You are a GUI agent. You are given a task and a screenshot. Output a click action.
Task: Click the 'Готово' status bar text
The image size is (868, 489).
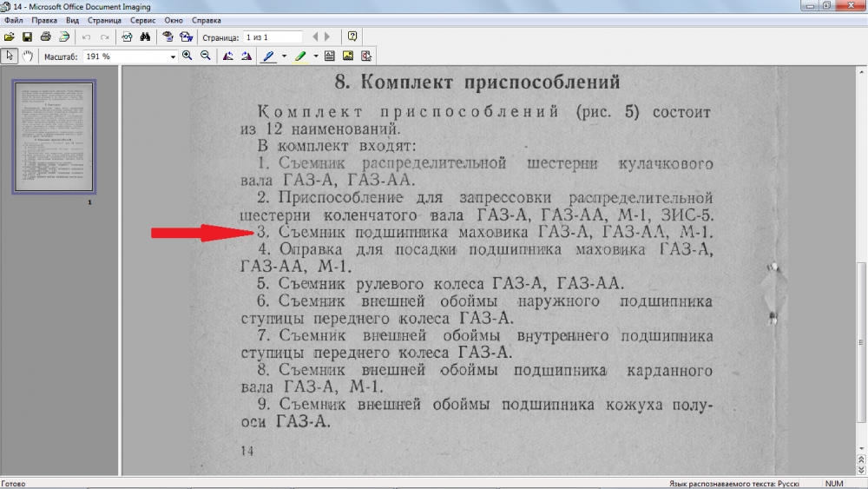coord(13,484)
